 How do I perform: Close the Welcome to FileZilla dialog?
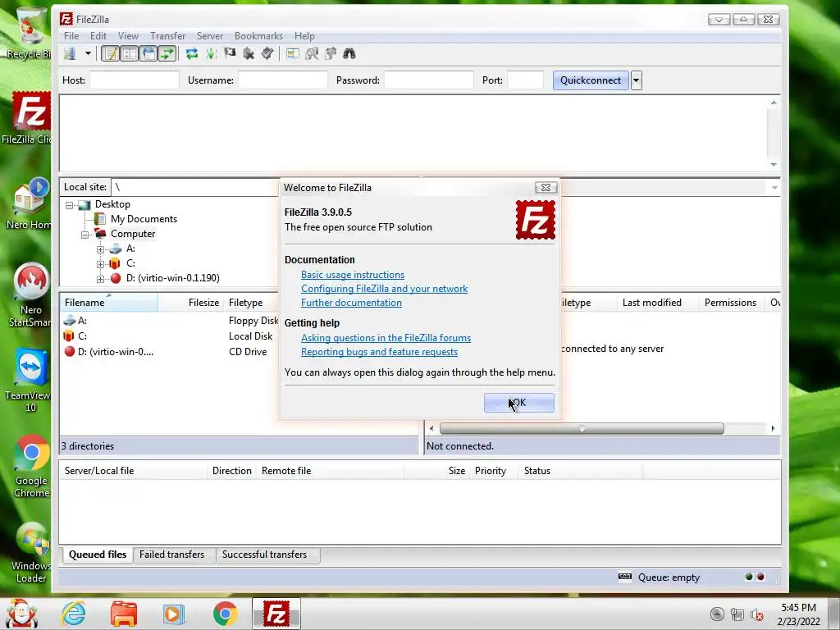click(546, 188)
